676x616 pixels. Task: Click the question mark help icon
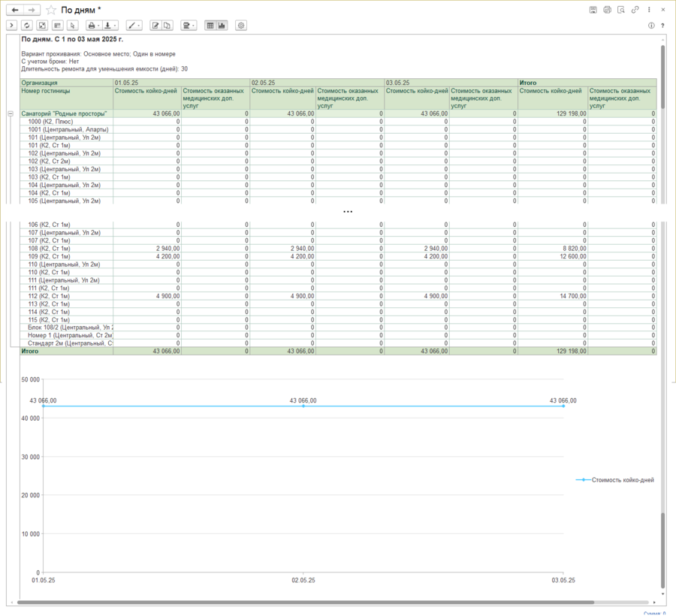tap(664, 26)
